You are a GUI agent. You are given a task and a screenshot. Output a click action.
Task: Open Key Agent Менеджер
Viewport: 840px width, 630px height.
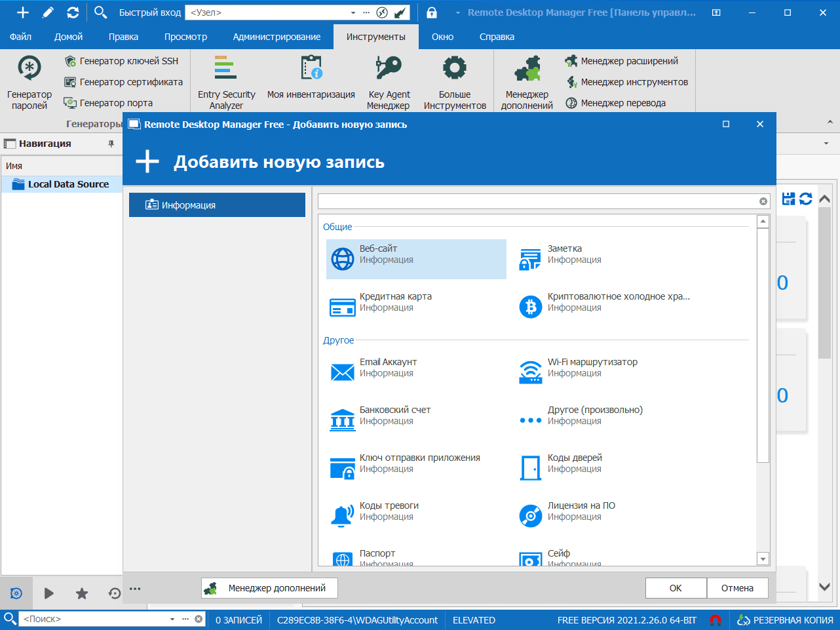tap(389, 83)
